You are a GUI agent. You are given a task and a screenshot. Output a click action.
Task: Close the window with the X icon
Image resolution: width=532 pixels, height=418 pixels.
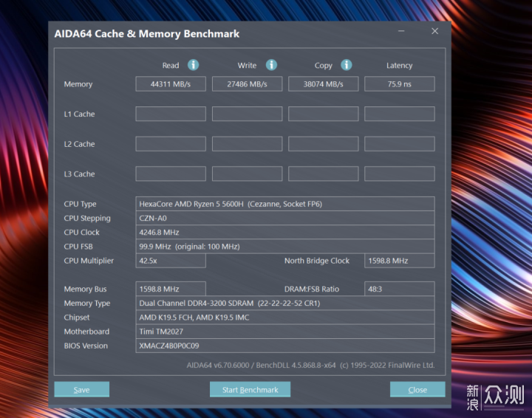[434, 31]
